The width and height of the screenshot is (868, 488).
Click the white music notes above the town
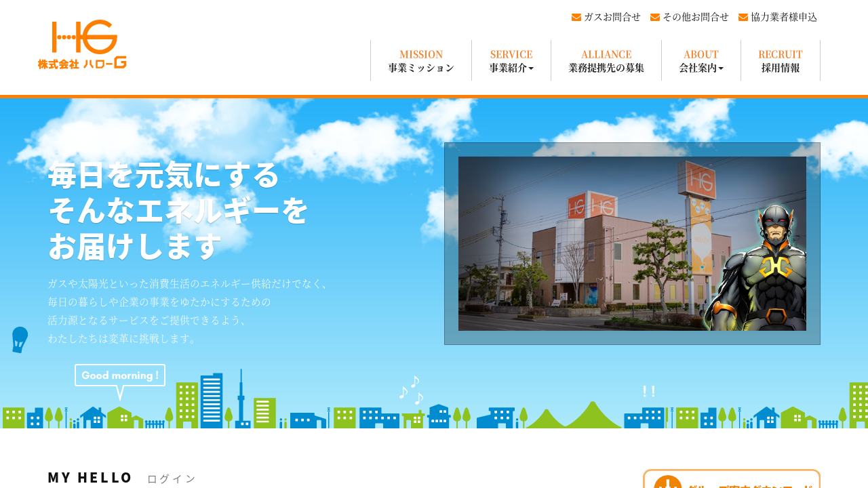tap(411, 390)
